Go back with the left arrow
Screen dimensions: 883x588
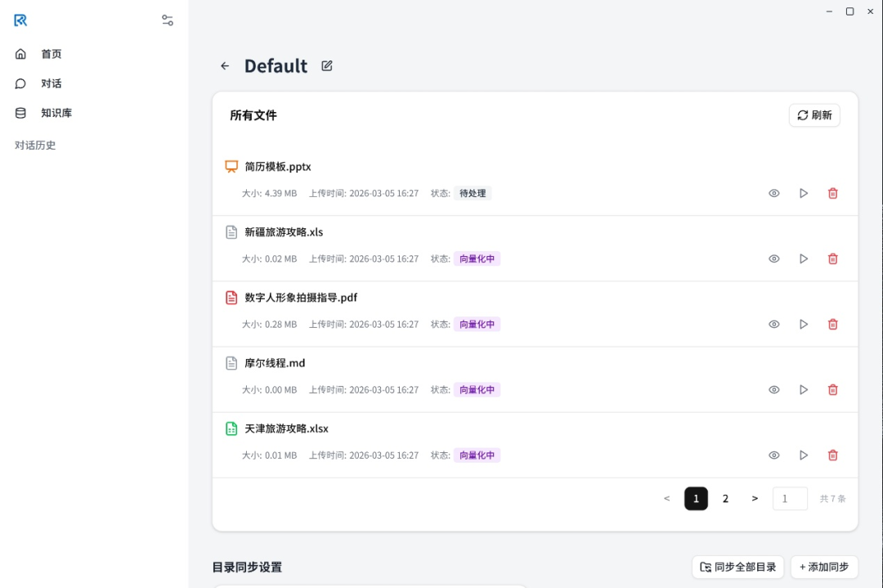tap(225, 66)
